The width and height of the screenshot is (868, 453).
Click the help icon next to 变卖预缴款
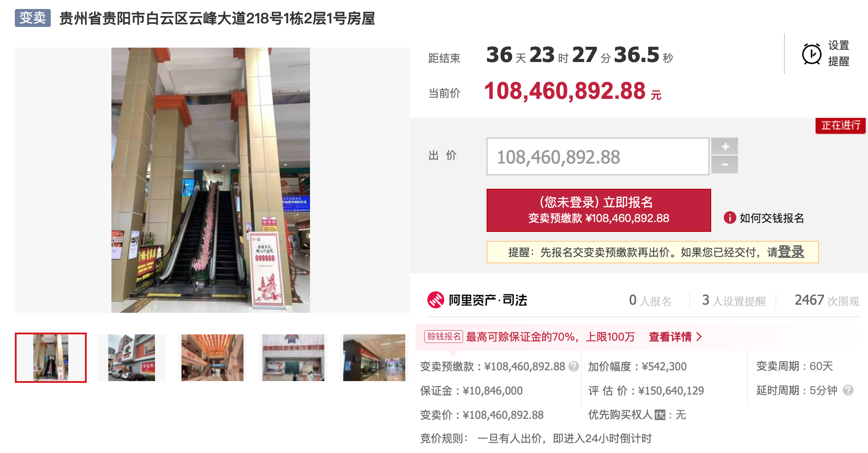tap(573, 366)
